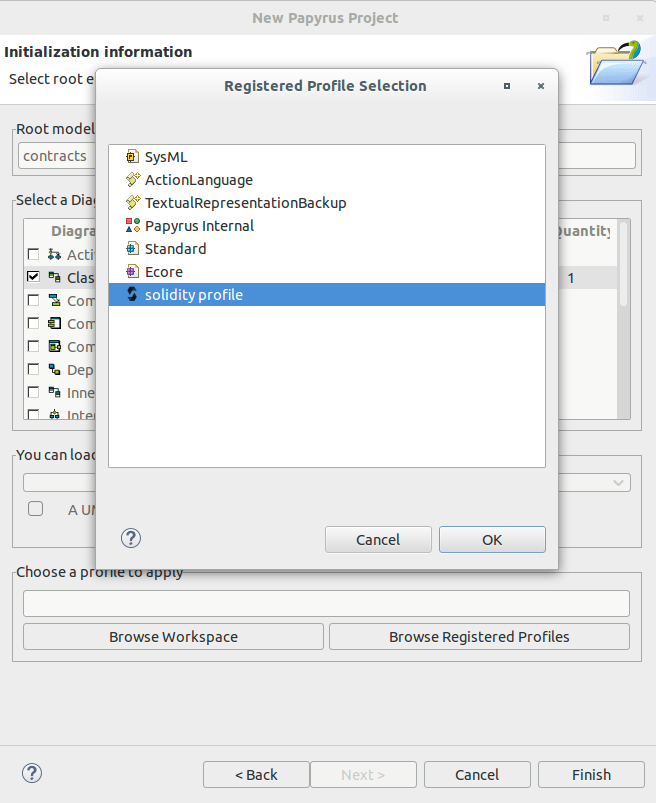Click the Class diagram icon
This screenshot has height=803, width=656.
[x=54, y=277]
